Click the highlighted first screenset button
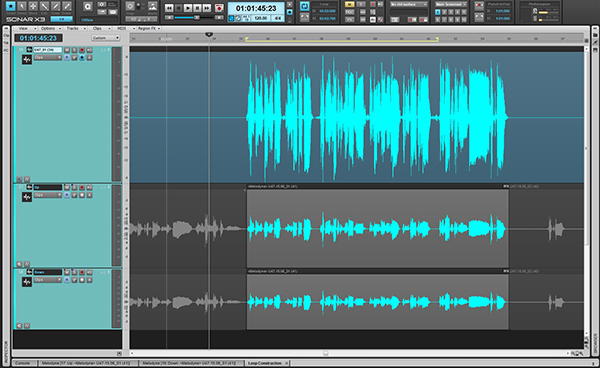Screen dimensions: 600x368 (437, 12)
